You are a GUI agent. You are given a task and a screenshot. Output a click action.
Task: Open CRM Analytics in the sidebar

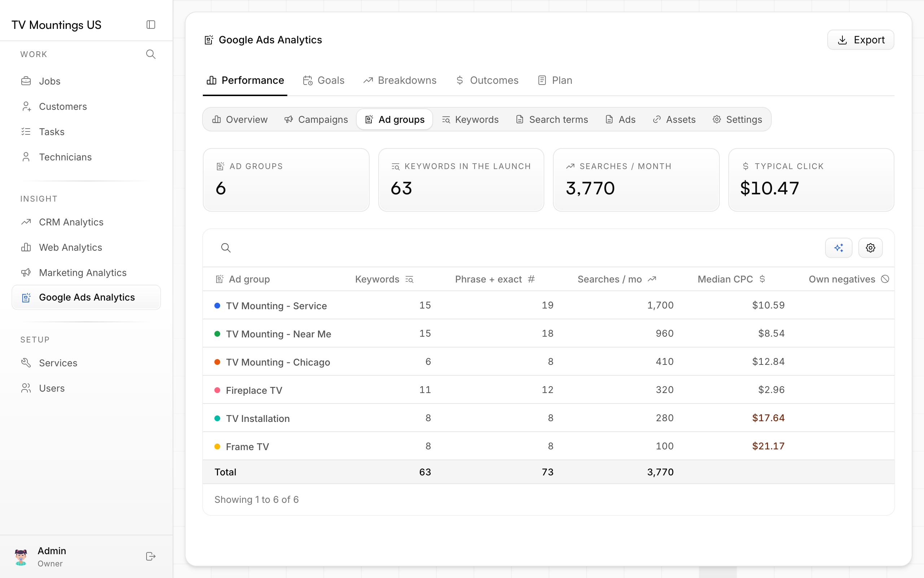86,222
